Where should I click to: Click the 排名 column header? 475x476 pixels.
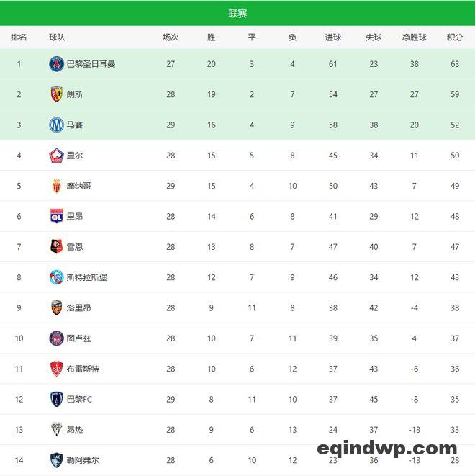pyautogui.click(x=19, y=37)
